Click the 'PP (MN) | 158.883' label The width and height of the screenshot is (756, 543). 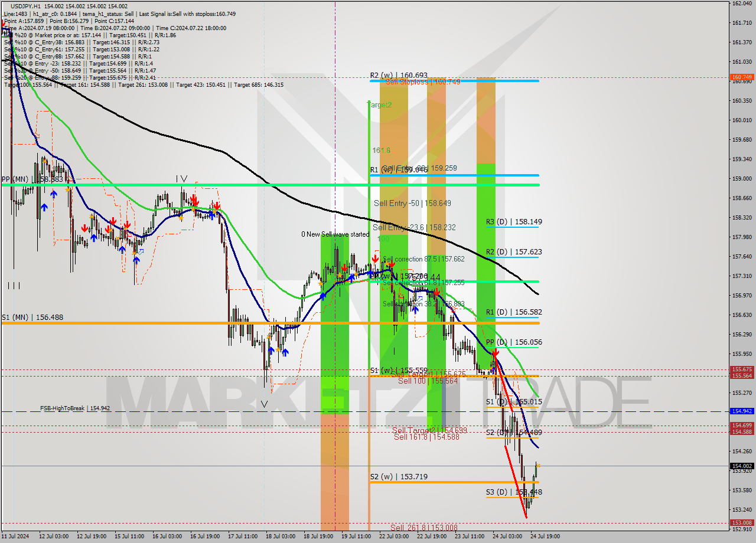pos(32,179)
